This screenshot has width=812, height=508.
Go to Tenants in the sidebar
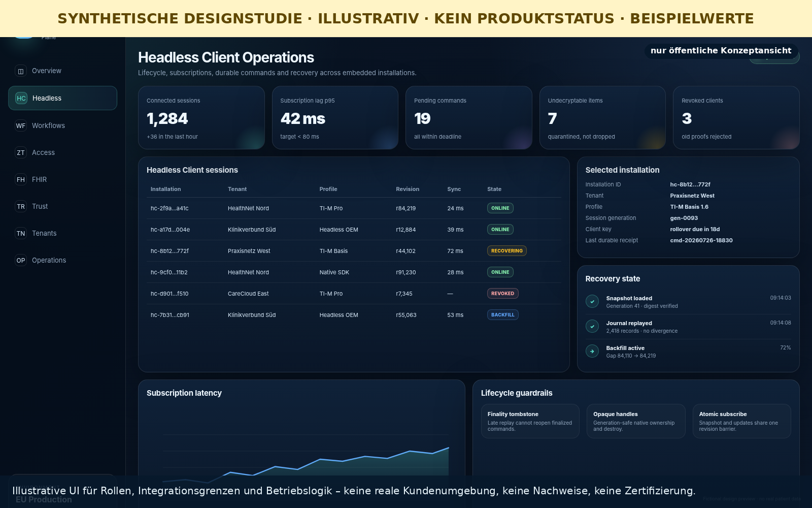pos(62,233)
